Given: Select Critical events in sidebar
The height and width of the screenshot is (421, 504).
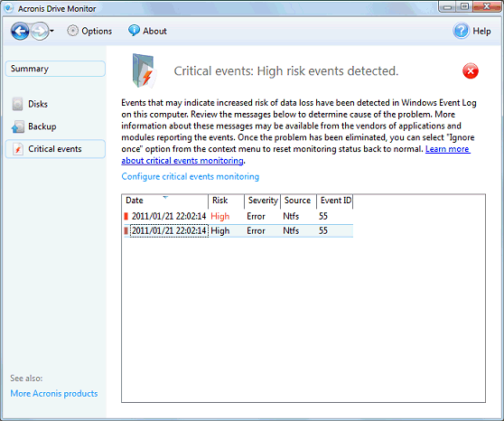Looking at the screenshot, I should pyautogui.click(x=55, y=149).
